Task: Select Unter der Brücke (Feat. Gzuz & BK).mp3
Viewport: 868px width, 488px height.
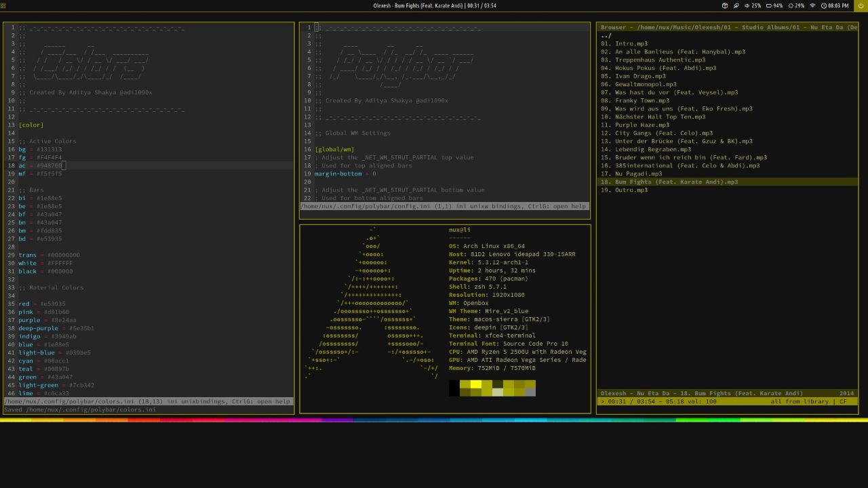Action: click(x=676, y=141)
